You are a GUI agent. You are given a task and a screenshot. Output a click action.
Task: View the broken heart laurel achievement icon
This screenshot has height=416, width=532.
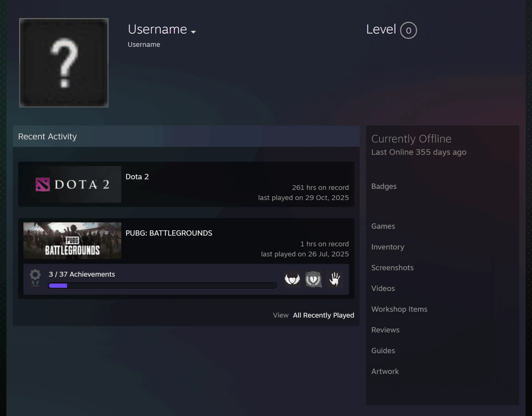pos(313,279)
